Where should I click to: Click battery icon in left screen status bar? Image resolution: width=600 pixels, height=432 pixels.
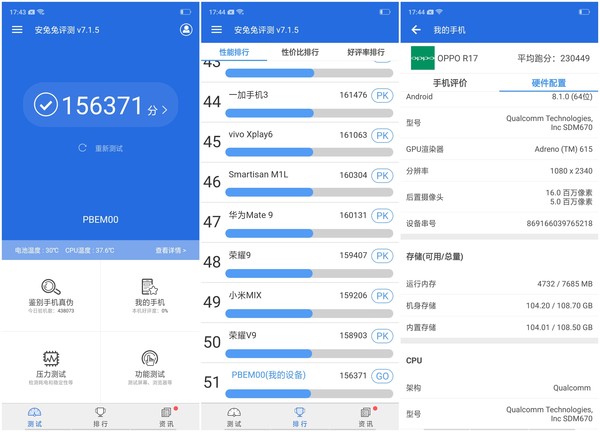(186, 12)
